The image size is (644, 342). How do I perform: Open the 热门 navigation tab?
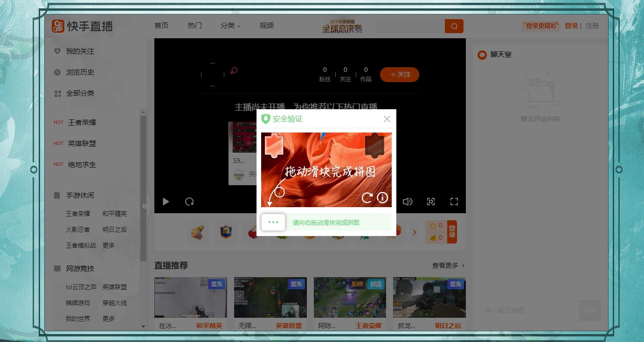click(194, 26)
